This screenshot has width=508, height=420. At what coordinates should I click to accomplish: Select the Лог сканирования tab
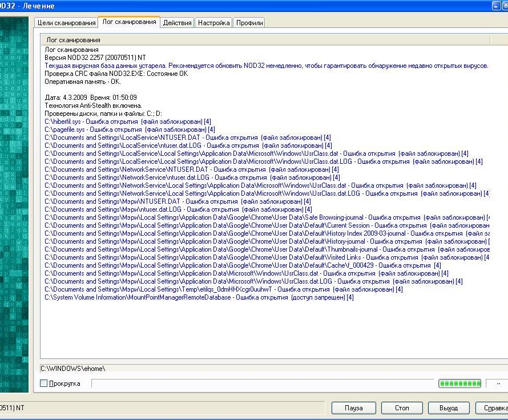129,22
